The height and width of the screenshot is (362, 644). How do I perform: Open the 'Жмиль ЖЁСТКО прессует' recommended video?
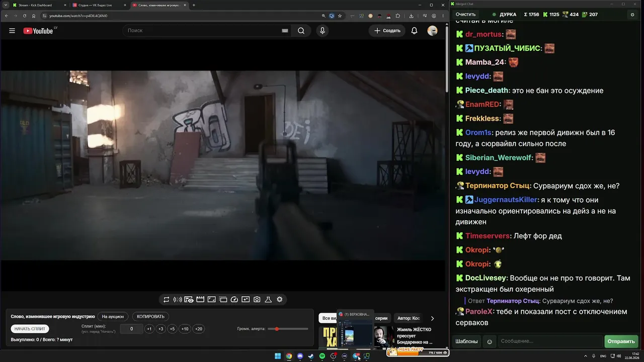[415, 336]
